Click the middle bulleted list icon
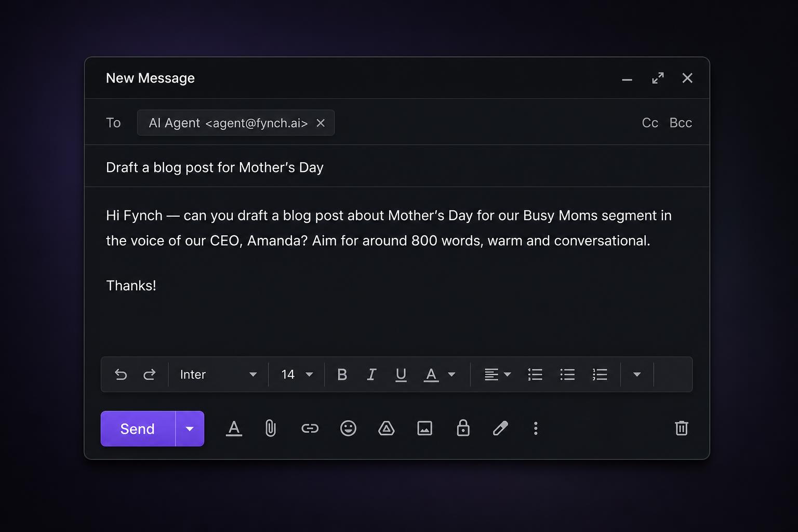Viewport: 798px width, 532px height. coord(567,375)
